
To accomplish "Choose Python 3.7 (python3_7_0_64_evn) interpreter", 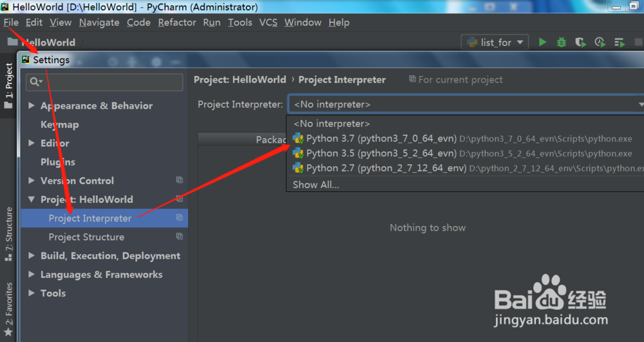I will coord(465,138).
